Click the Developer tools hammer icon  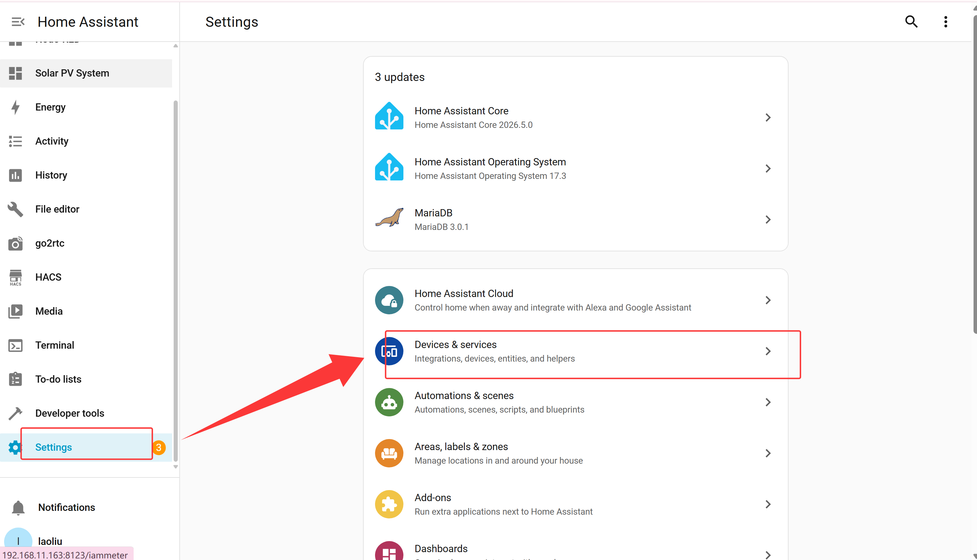(x=15, y=414)
